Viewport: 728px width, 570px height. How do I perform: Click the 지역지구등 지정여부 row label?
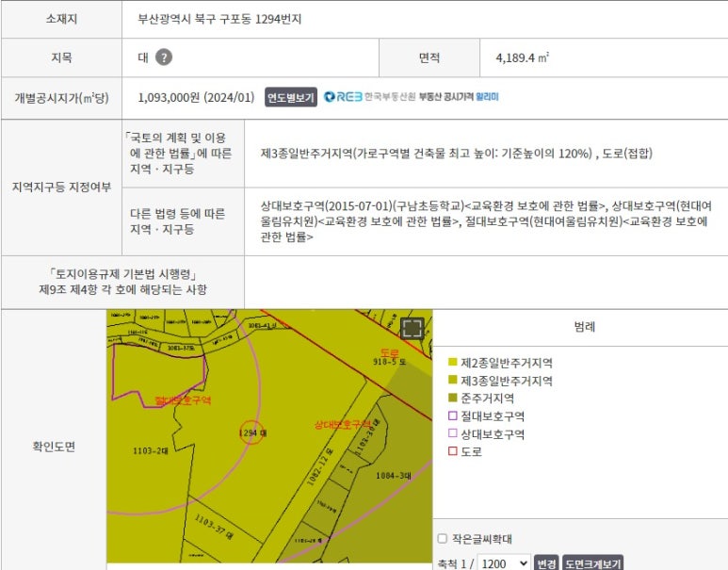point(61,187)
